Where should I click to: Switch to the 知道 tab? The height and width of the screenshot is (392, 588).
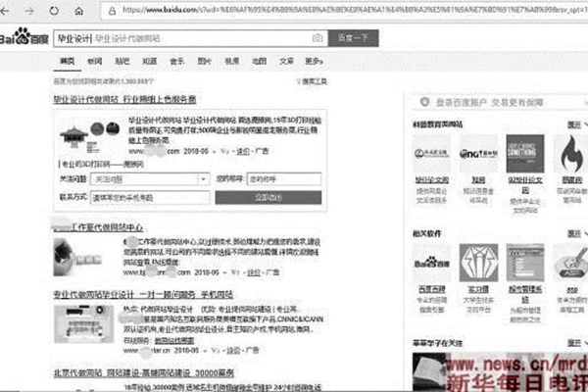150,61
